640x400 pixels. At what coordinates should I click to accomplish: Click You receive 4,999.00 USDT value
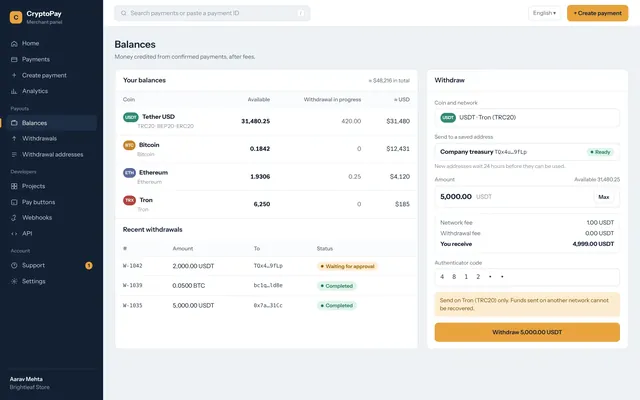click(x=593, y=244)
